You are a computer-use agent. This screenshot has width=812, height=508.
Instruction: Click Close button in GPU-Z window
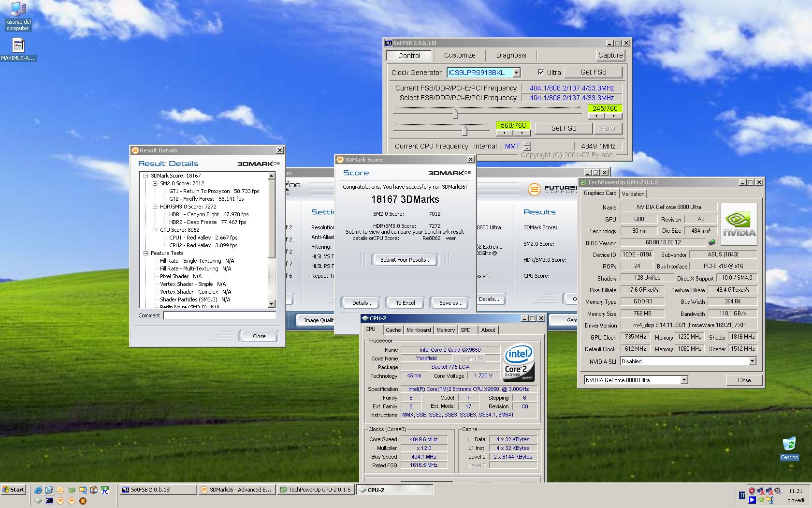[744, 380]
